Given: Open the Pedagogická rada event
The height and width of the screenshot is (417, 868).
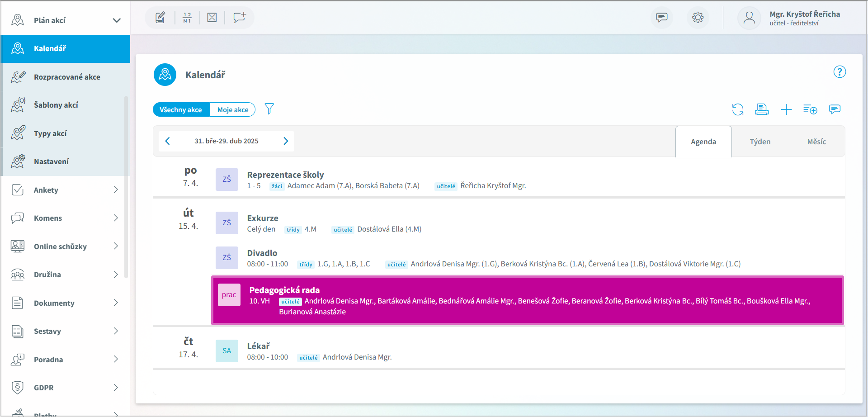Looking at the screenshot, I should 528,300.
